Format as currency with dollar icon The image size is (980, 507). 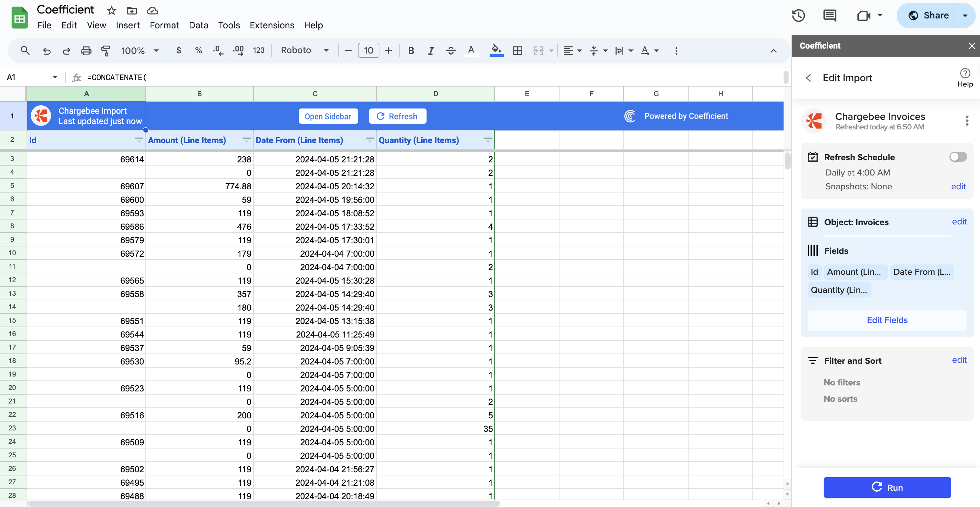point(179,51)
